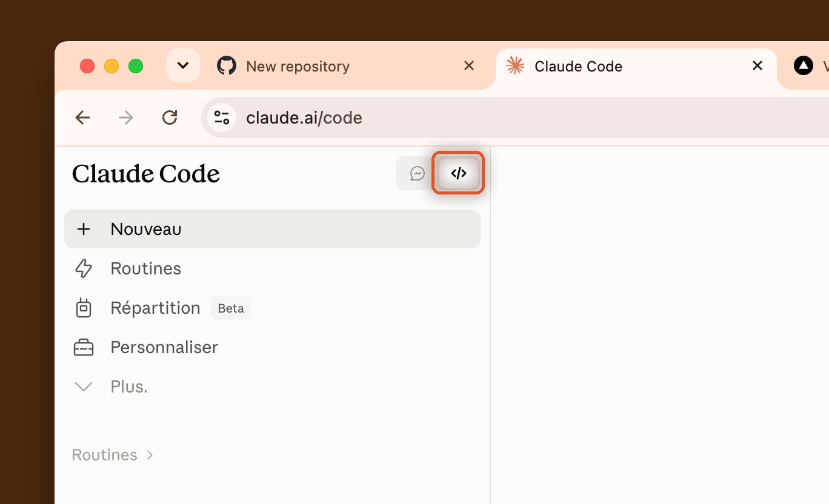Click the Beta badge next to Répartition

click(x=231, y=308)
